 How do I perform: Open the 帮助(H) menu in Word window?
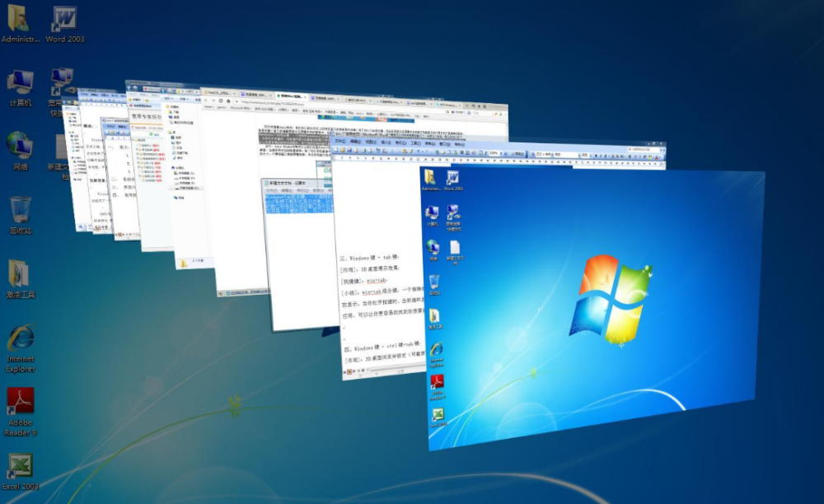coord(459,144)
